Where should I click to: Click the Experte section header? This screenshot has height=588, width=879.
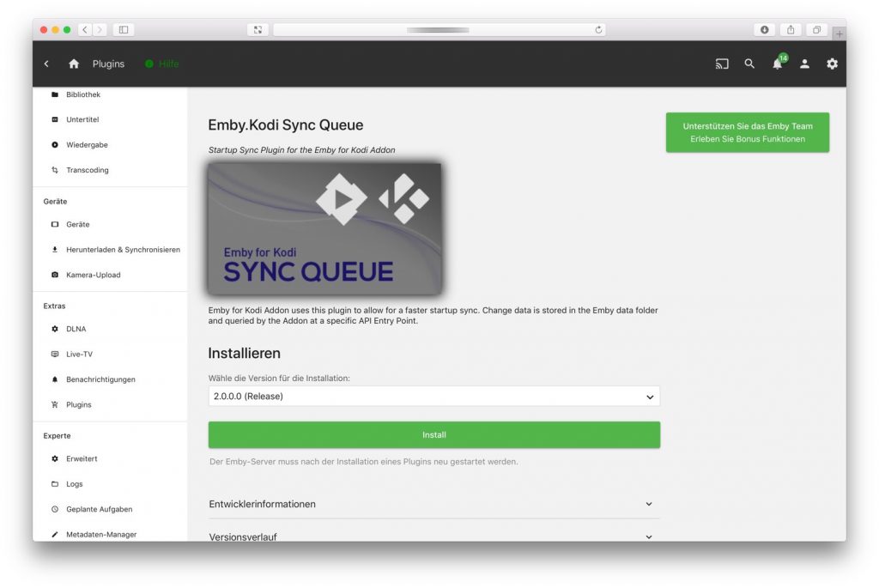pyautogui.click(x=57, y=435)
